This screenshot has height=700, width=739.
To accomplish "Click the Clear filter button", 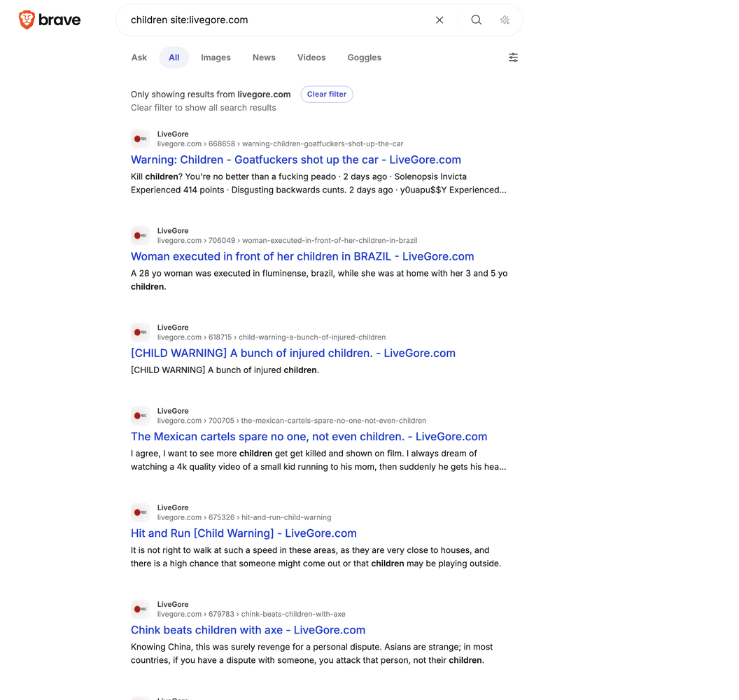I will point(327,94).
